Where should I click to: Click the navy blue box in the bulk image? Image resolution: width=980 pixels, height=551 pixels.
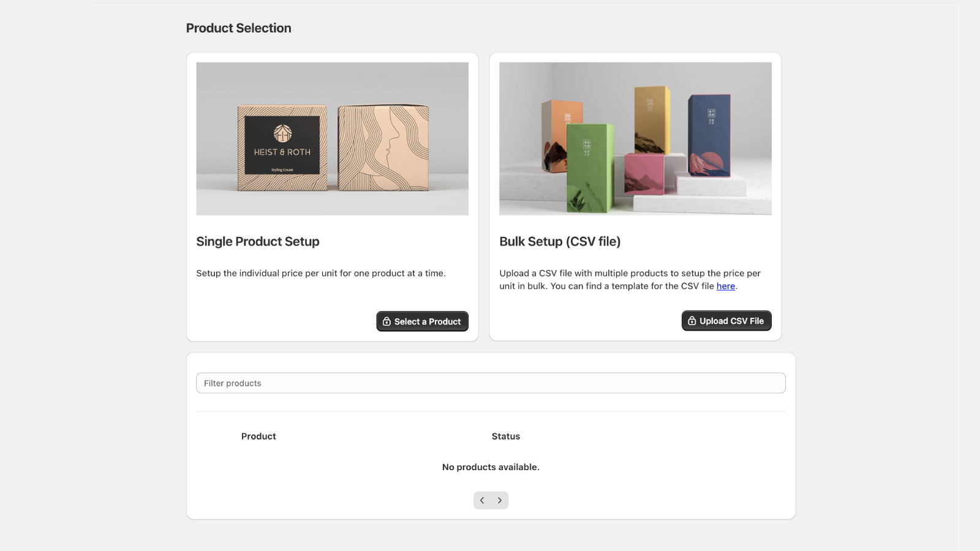[709, 135]
